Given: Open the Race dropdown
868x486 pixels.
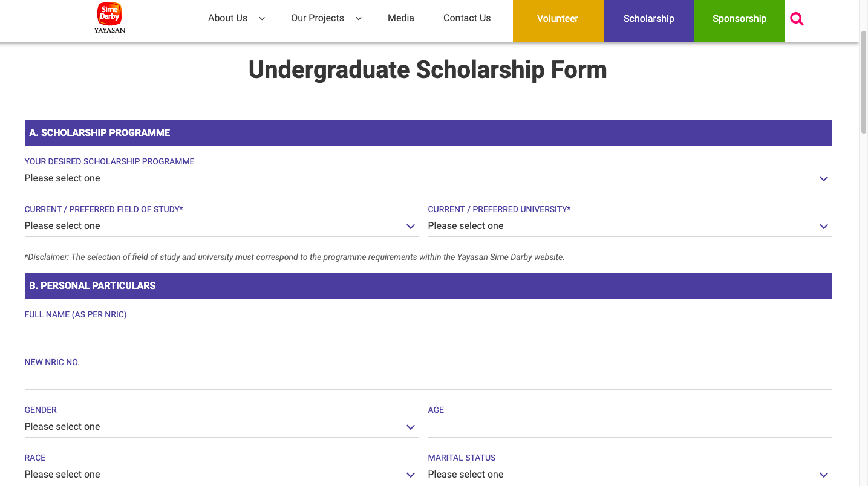Looking at the screenshot, I should (221, 475).
